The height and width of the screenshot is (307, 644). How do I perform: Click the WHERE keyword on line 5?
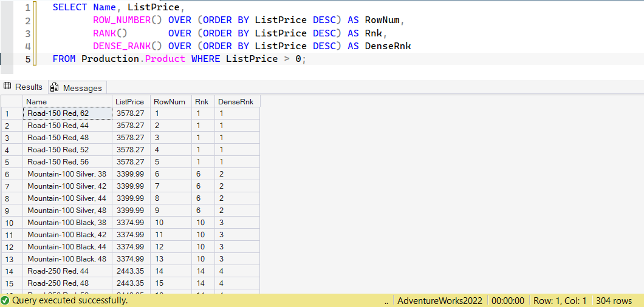coord(207,59)
